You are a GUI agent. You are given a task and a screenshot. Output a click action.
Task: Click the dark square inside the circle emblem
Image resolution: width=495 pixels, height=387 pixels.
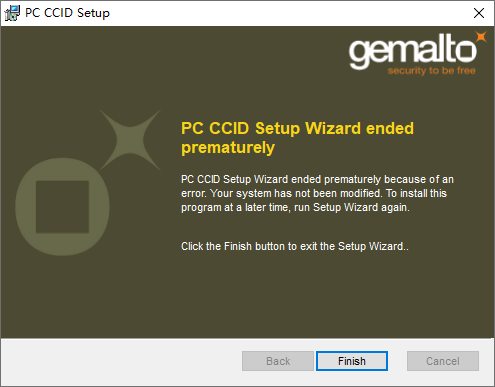[x=62, y=207]
